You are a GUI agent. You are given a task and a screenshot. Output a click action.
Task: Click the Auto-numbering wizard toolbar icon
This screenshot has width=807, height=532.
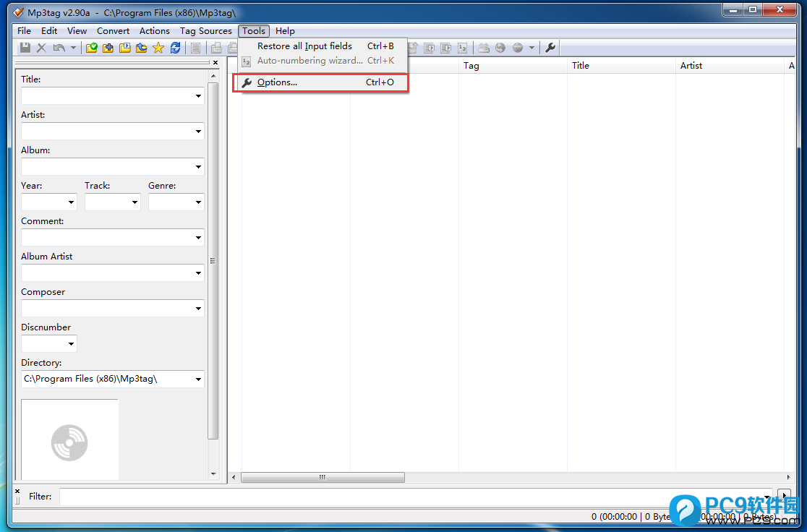click(463, 48)
